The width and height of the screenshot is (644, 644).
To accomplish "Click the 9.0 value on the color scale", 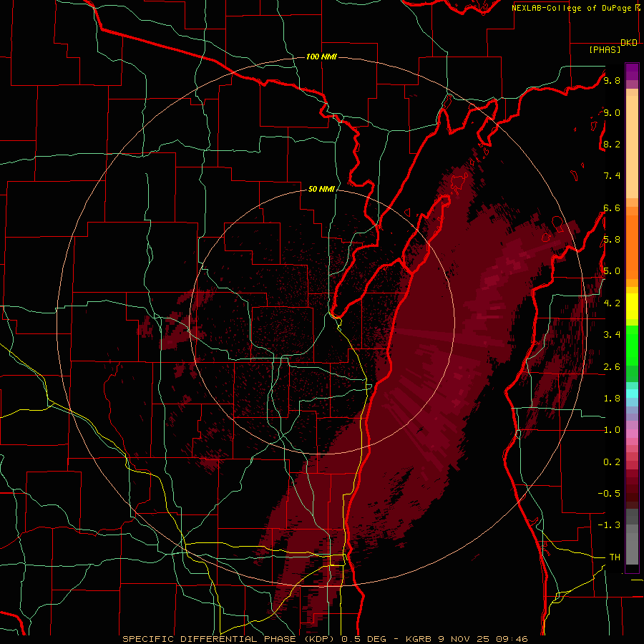I will 612,112.
